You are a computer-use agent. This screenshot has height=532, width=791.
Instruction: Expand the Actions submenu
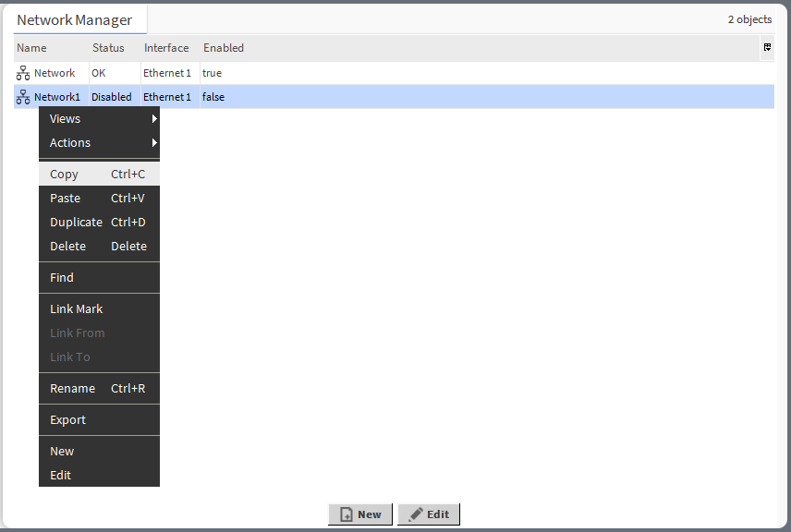(99, 142)
